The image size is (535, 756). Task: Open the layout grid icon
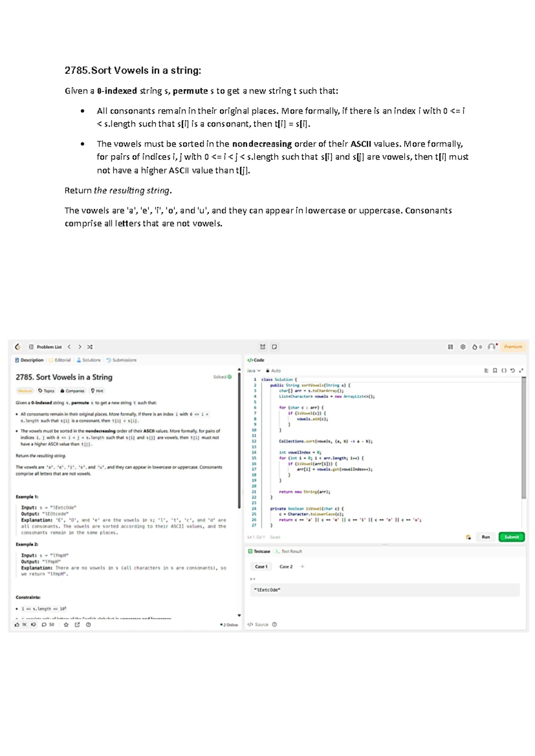tap(450, 347)
